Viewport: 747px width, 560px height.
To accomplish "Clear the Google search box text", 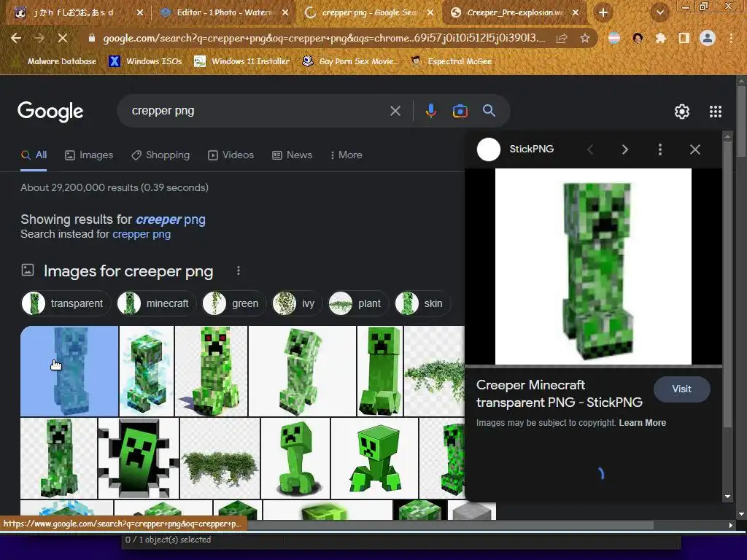I will [x=395, y=111].
